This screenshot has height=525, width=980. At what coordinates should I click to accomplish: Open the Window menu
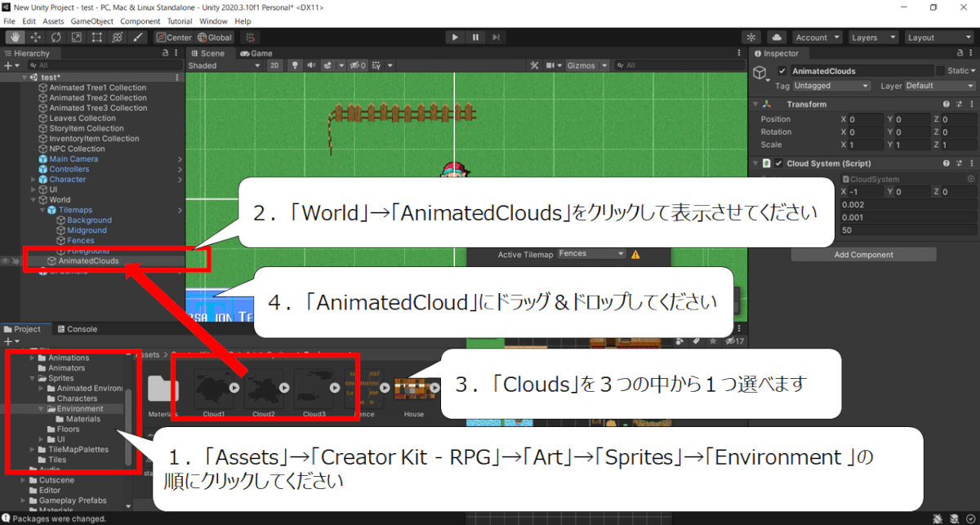(214, 20)
